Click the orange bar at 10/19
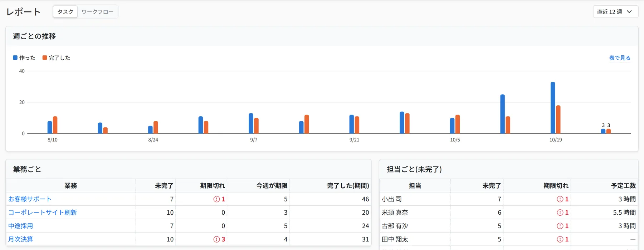 click(558, 120)
